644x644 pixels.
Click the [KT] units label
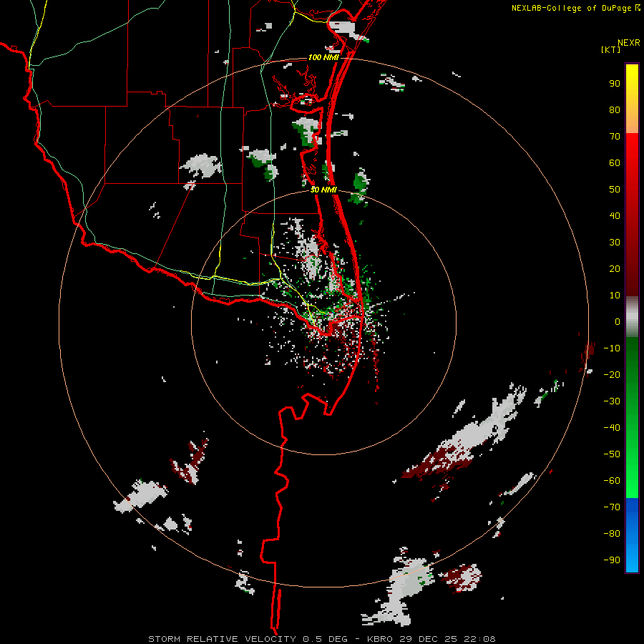611,49
